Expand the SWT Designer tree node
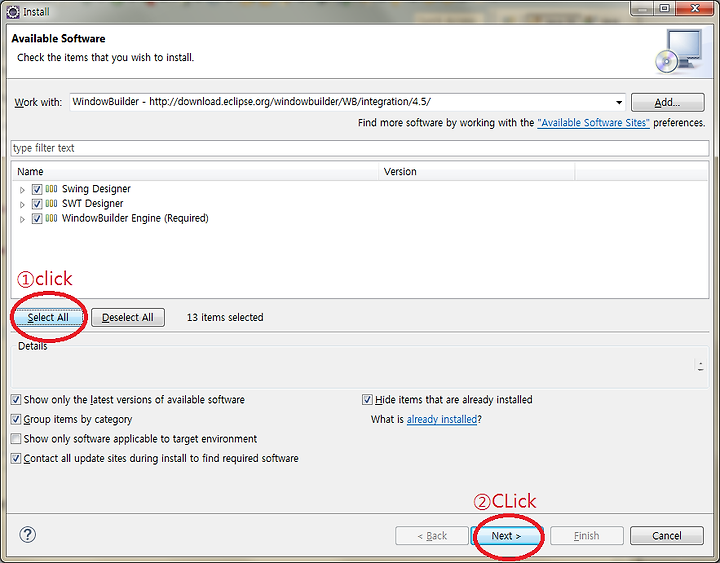The width and height of the screenshot is (720, 563). [x=22, y=204]
